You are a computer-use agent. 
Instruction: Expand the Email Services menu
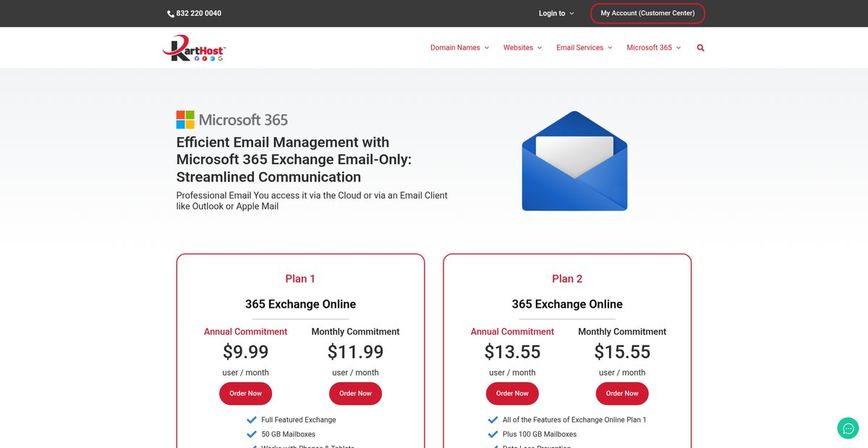584,48
